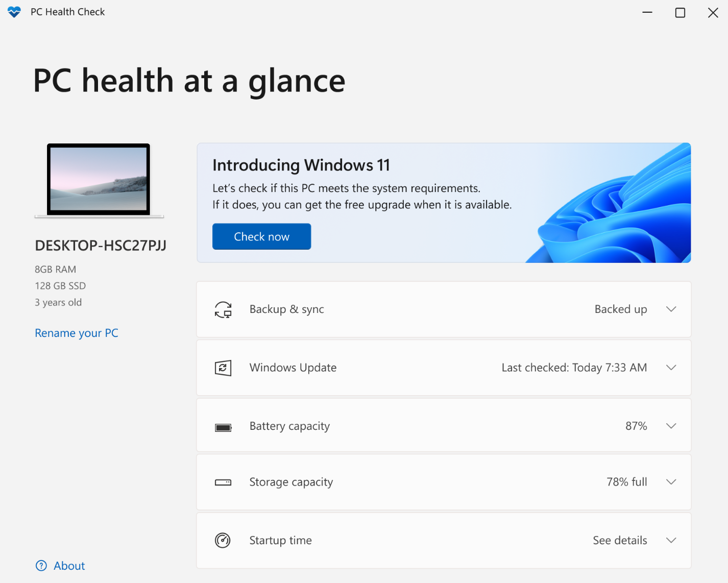Expand the Windows Update details
This screenshot has height=583, width=728.
(x=671, y=368)
